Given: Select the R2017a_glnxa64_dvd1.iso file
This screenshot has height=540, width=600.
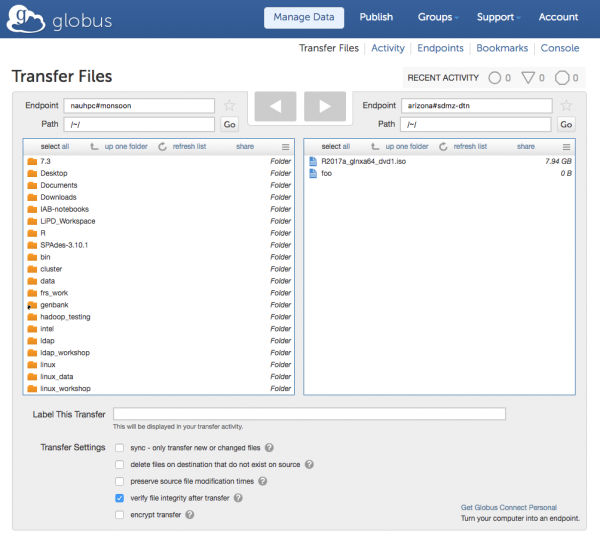Looking at the screenshot, I should (x=362, y=161).
